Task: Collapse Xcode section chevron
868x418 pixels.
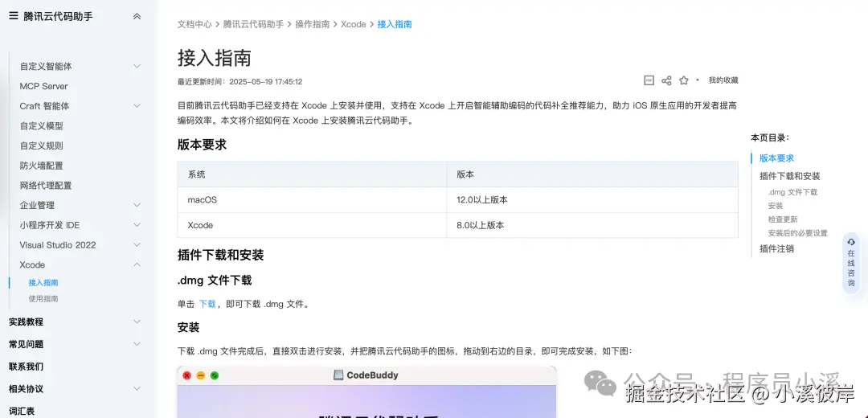Action: click(137, 264)
